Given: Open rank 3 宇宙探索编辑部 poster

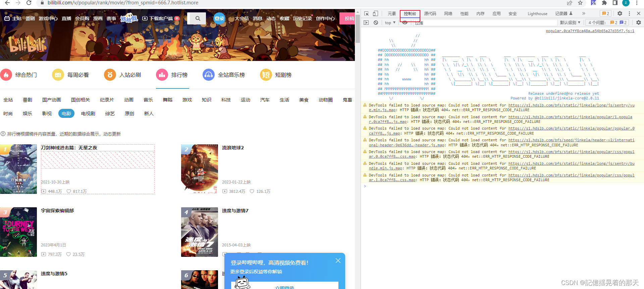Looking at the screenshot, I should coord(18,232).
